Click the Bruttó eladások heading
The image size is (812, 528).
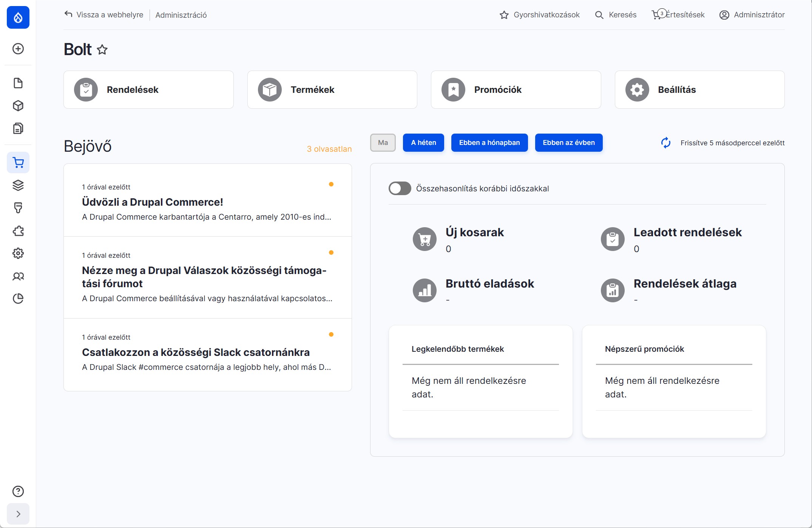point(490,283)
